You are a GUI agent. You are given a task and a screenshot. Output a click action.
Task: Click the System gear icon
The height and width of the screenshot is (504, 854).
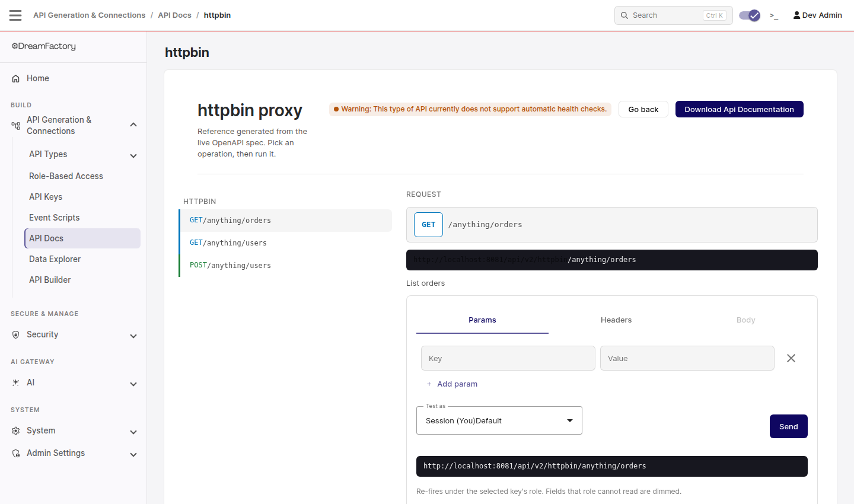(x=16, y=430)
